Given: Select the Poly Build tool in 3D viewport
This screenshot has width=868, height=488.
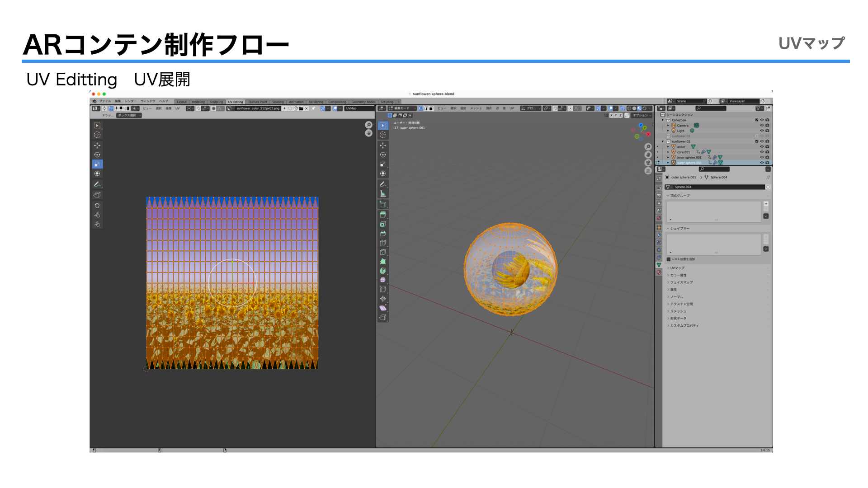Looking at the screenshot, I should click(383, 261).
